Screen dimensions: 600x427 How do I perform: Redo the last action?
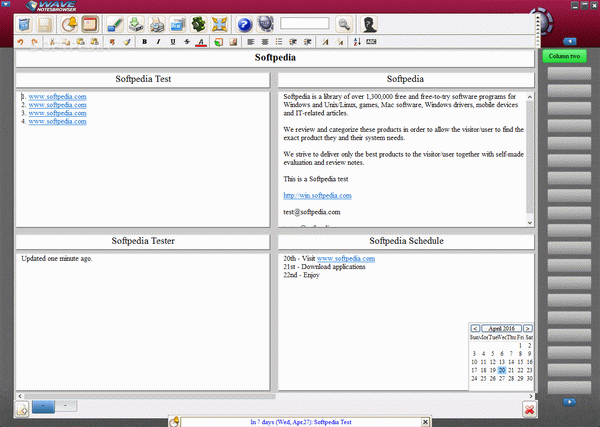click(x=35, y=42)
